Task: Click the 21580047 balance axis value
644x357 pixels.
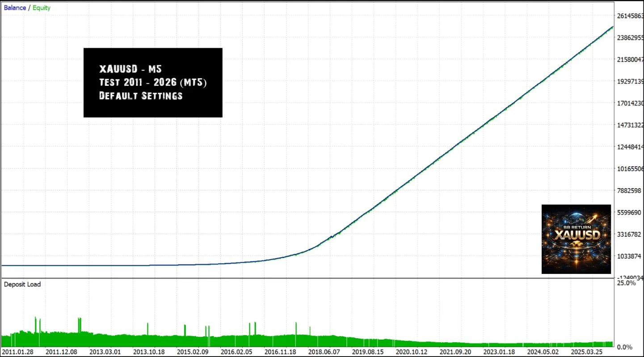Action: pos(630,59)
